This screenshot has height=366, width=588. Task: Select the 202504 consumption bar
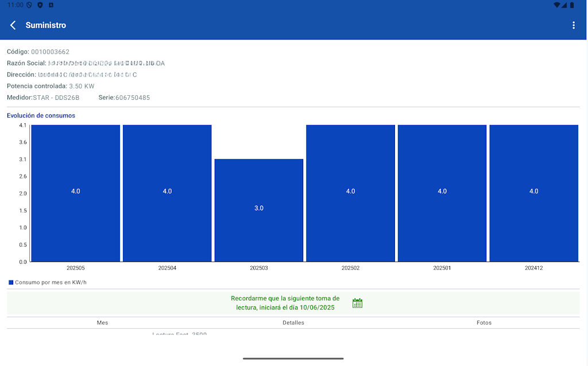coord(167,193)
